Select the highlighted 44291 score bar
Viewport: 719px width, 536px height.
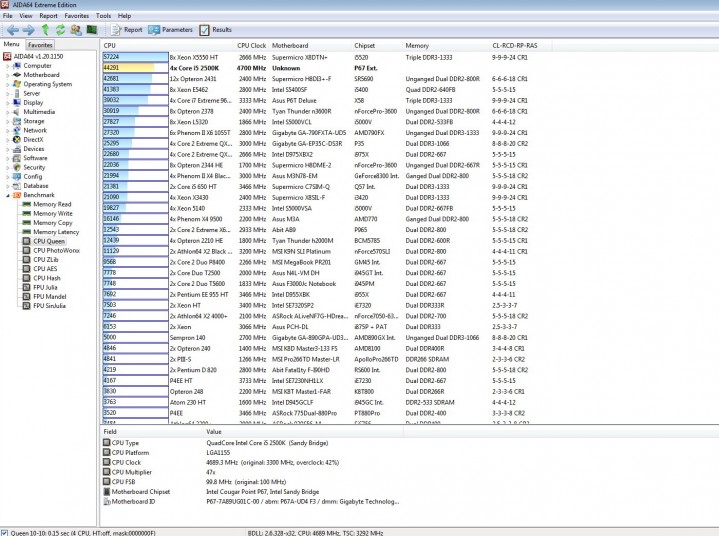[x=136, y=68]
